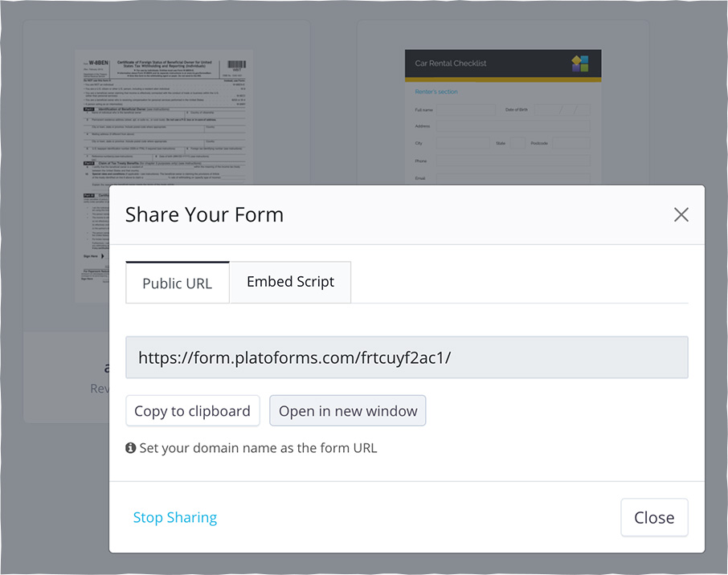Click the Renter's section heading
This screenshot has width=728, height=575.
tap(436, 92)
